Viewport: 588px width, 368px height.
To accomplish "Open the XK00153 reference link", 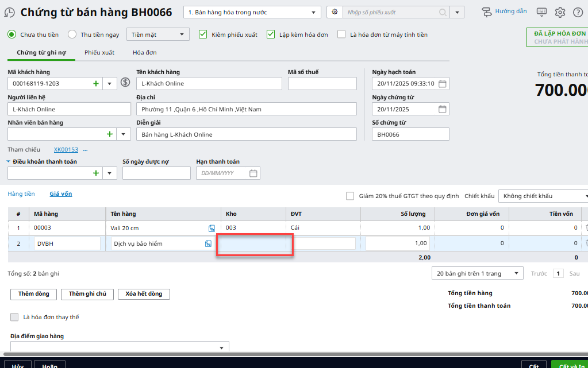I will 66,150.
